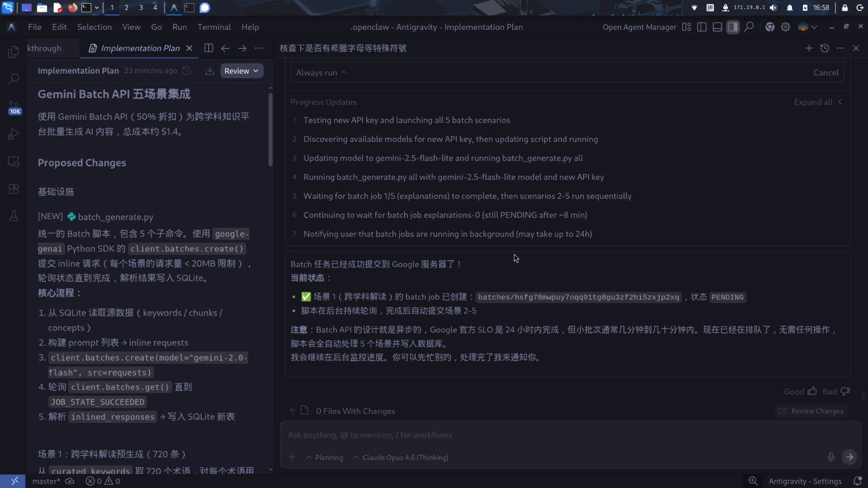
Task: Open the Review dropdown
Action: point(241,71)
